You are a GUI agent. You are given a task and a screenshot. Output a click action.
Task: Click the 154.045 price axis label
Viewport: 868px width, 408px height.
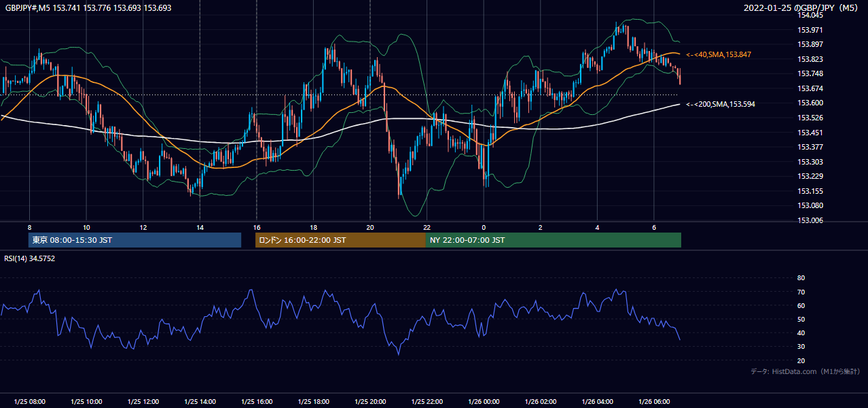(810, 15)
